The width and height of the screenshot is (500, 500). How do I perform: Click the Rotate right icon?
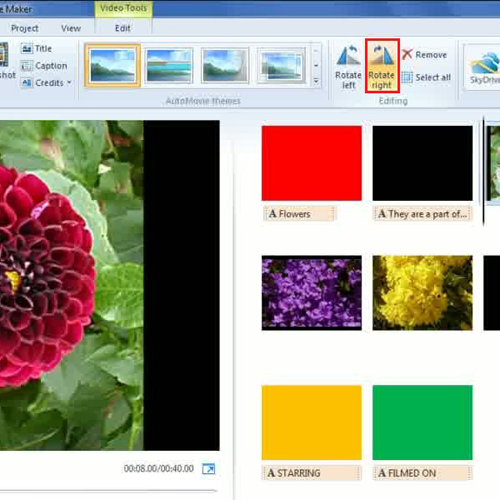point(382,66)
